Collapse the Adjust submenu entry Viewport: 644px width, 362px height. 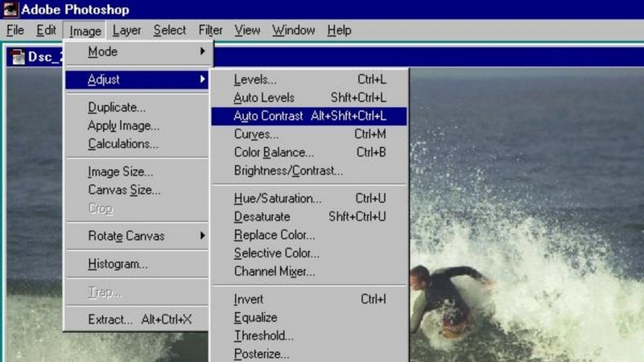(x=137, y=80)
